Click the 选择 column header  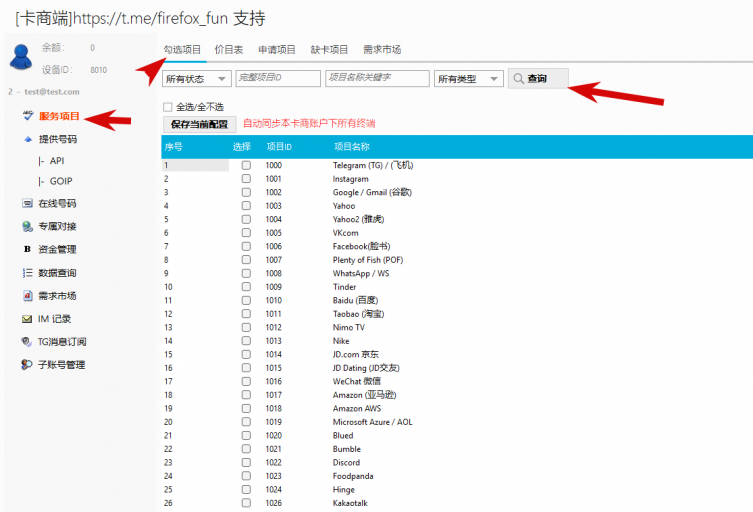tap(242, 147)
